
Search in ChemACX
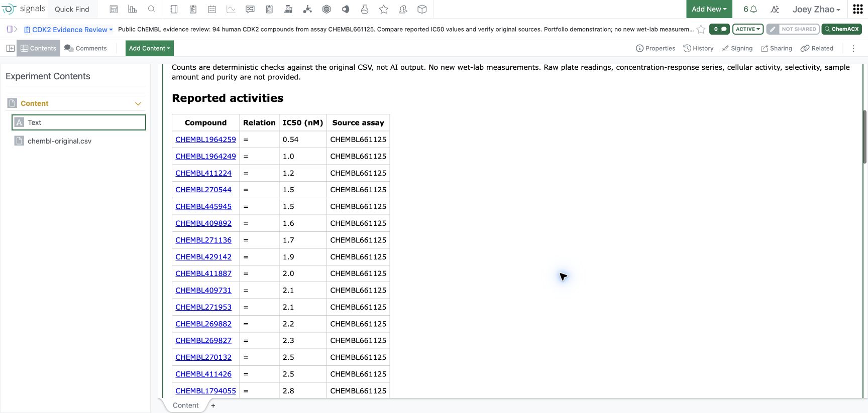pyautogui.click(x=842, y=29)
